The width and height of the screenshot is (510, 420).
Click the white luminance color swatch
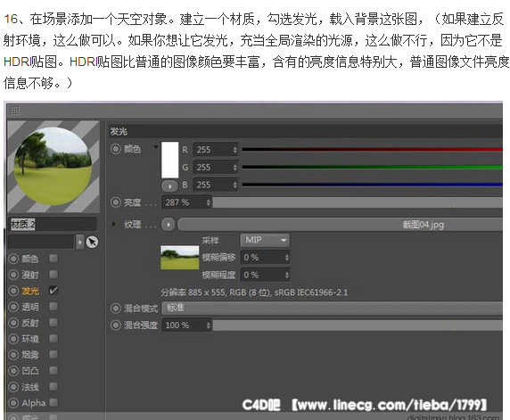coord(170,160)
